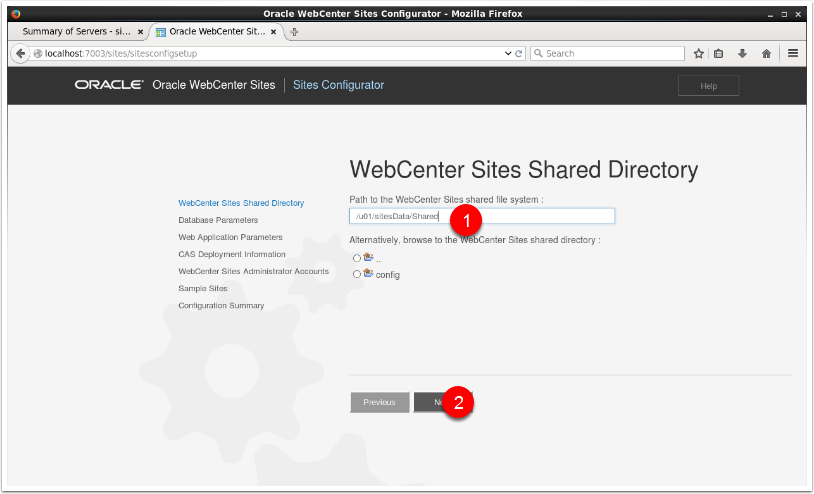Select the 'config' folder radio button
The image size is (814, 494).
[x=357, y=274]
